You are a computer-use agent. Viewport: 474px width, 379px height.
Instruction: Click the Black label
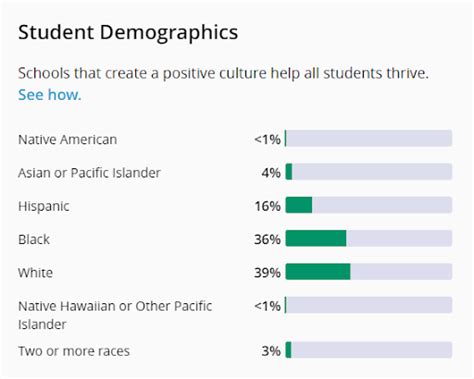34,239
